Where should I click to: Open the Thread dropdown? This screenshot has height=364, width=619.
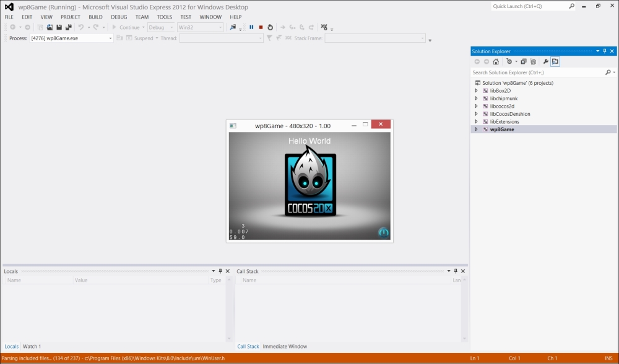221,38
